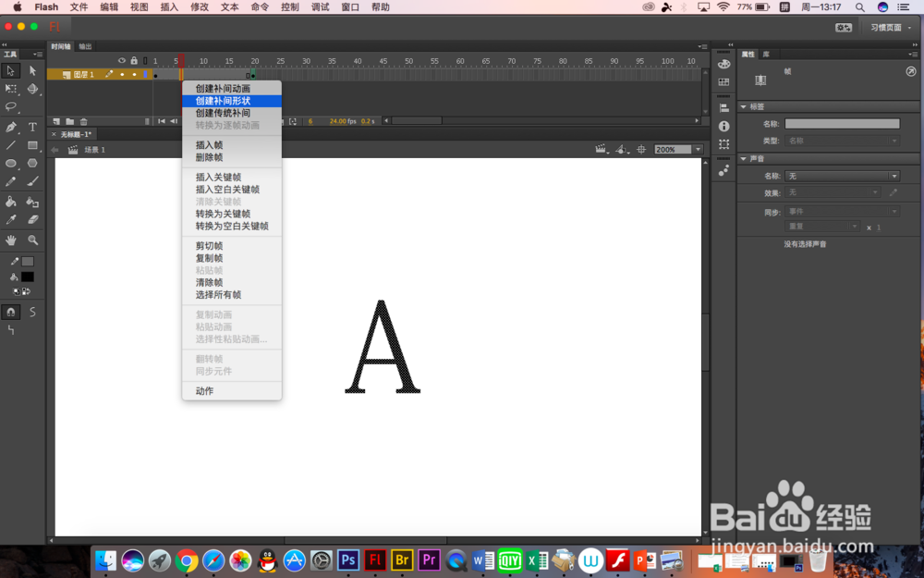Select the Lasso tool
924x578 pixels.
pos(10,106)
